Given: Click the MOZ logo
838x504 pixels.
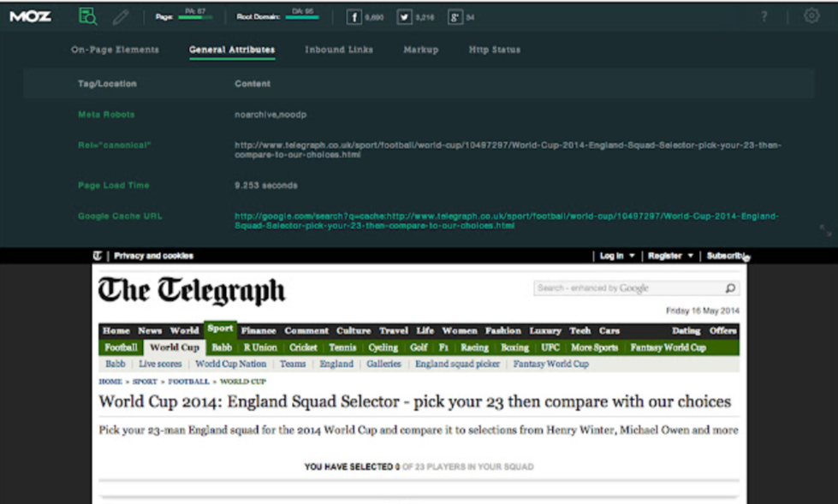Looking at the screenshot, I should click(x=31, y=16).
